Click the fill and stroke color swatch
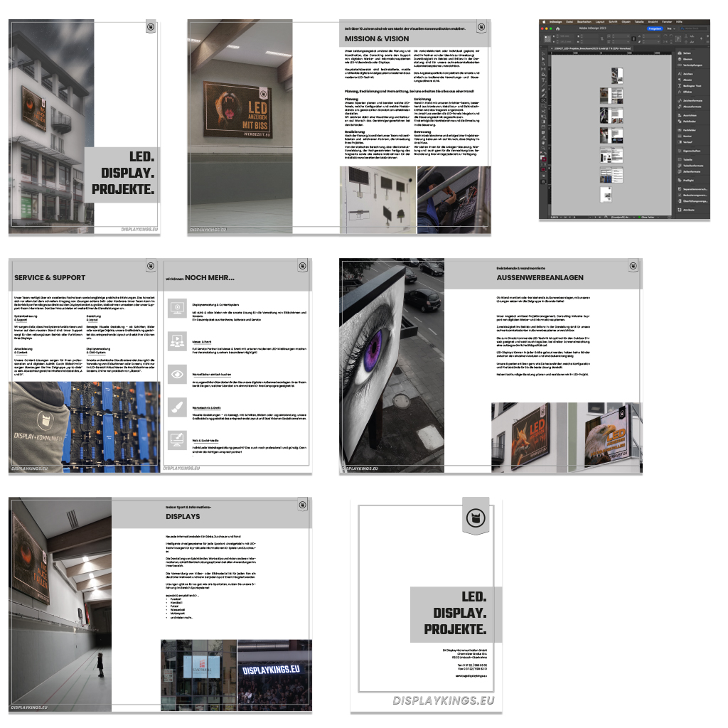This screenshot has height=728, width=728. tap(543, 158)
